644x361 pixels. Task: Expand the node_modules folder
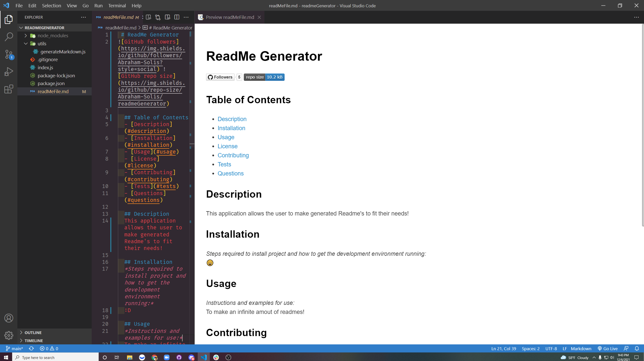pyautogui.click(x=25, y=35)
